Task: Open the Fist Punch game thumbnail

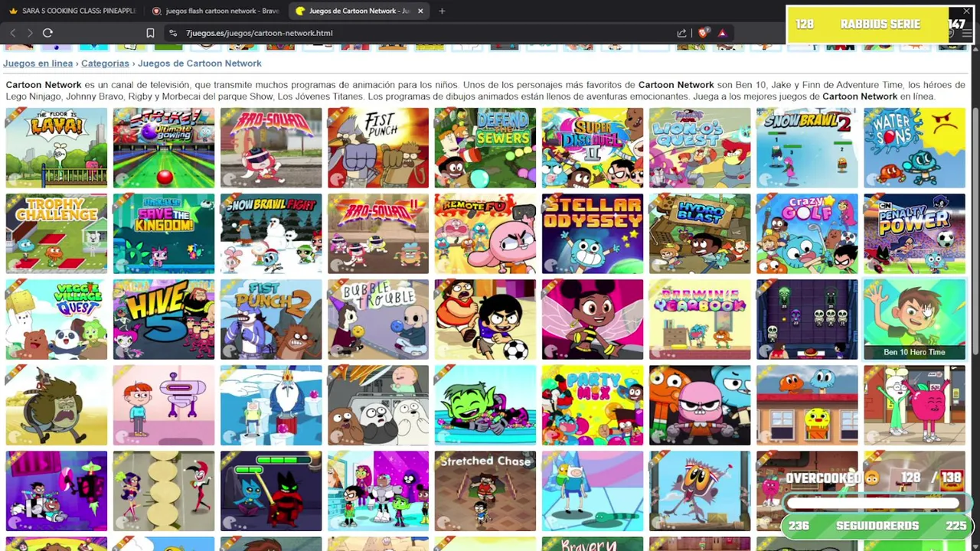Action: (x=378, y=148)
